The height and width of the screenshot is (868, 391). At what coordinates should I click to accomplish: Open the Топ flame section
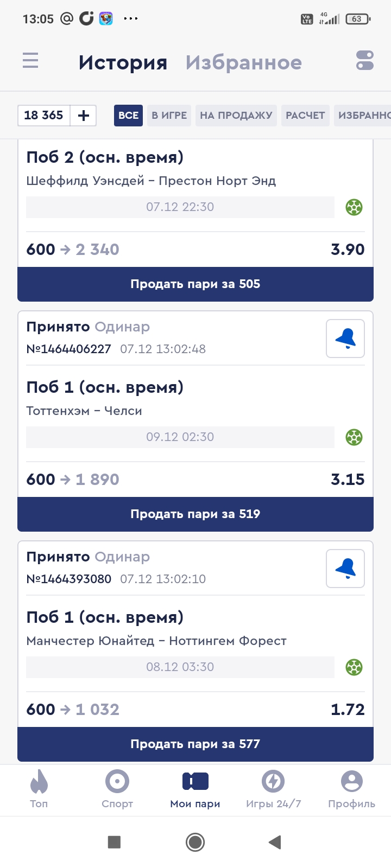tap(39, 789)
